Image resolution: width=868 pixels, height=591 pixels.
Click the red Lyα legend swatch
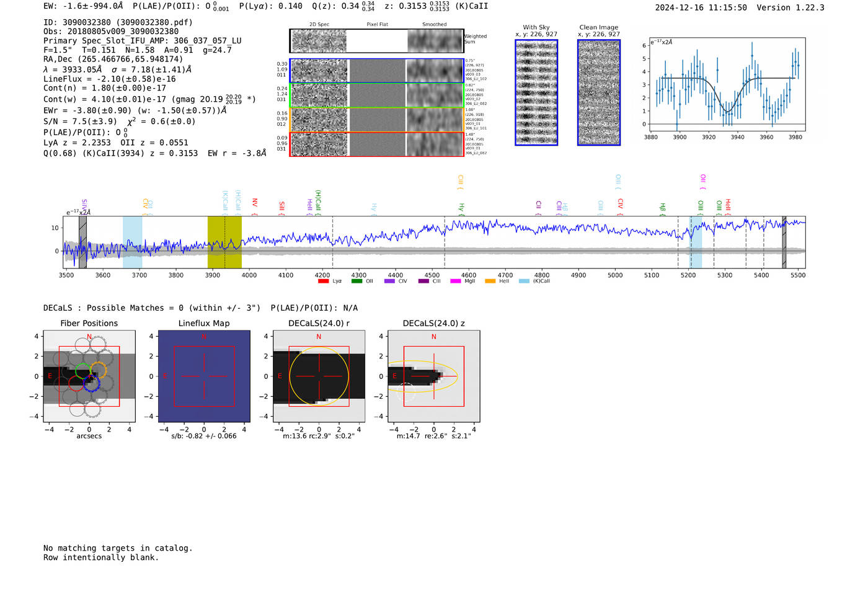pyautogui.click(x=323, y=281)
